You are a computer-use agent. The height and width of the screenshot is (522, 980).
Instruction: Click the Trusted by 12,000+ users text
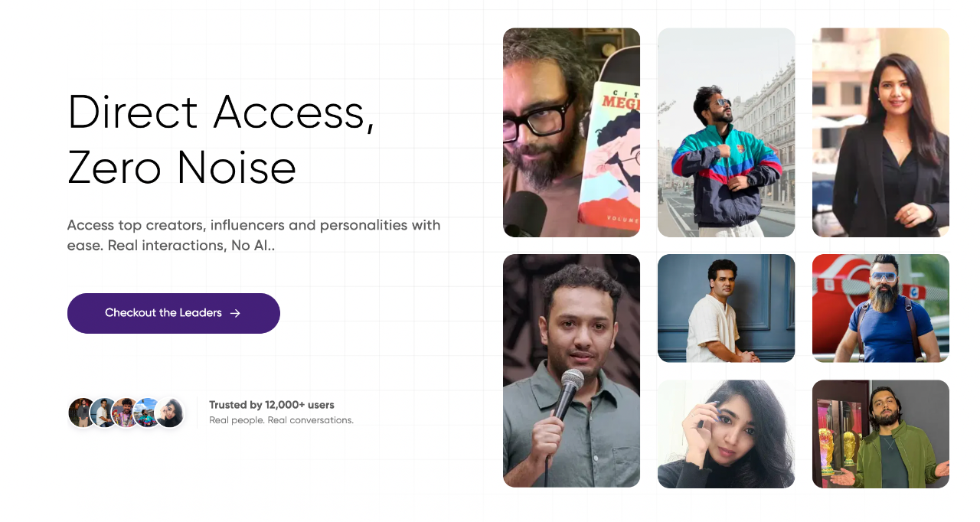pos(272,405)
